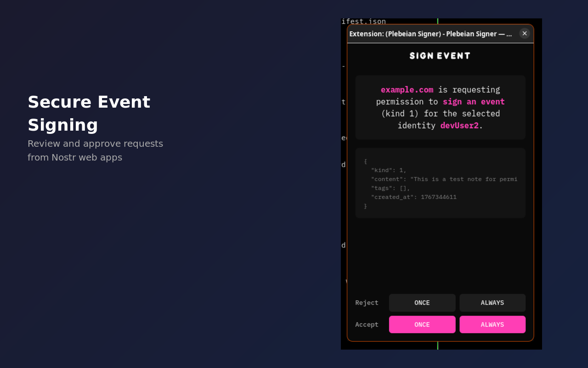This screenshot has height=368, width=588.
Task: Click the "created_at" timestamp line
Action: click(x=413, y=197)
